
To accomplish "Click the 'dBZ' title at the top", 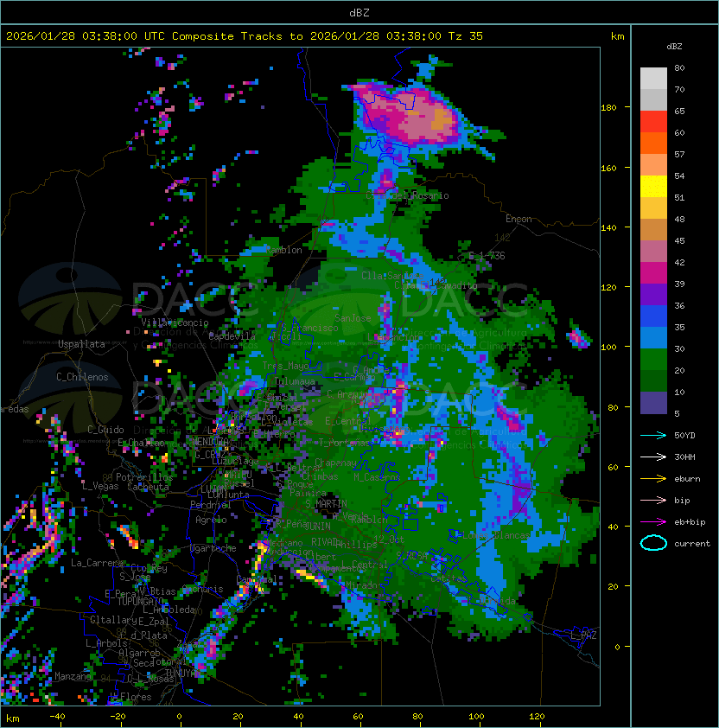I will coord(359,13).
